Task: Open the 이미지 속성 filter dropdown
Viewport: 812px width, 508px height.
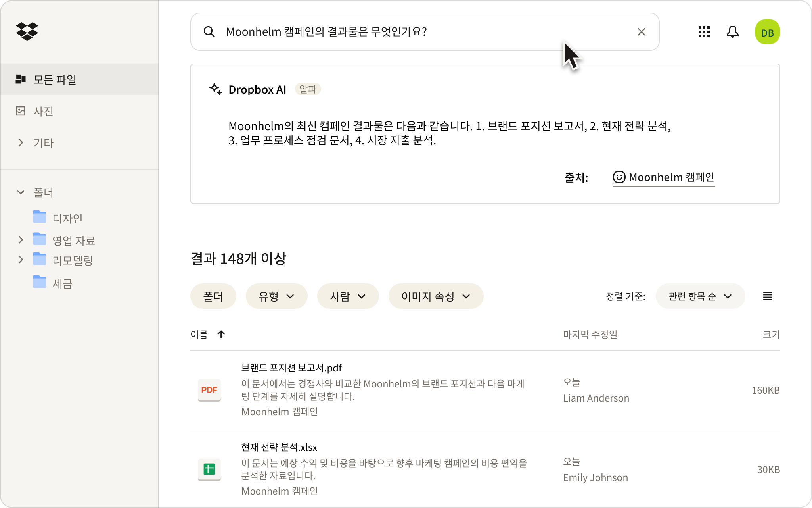Action: (436, 296)
